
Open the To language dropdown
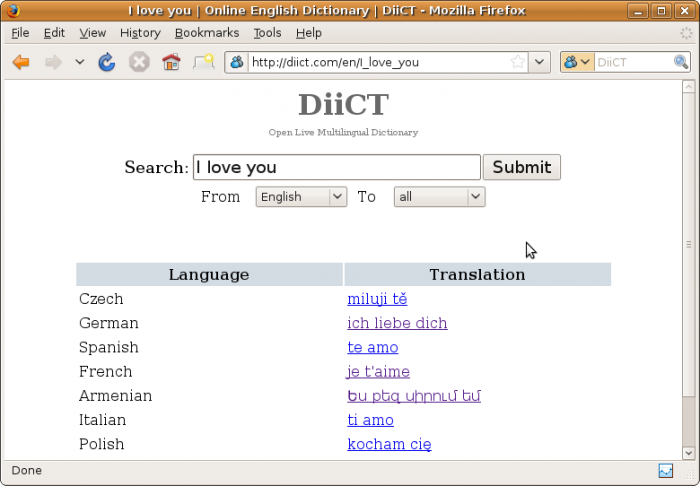tap(439, 197)
